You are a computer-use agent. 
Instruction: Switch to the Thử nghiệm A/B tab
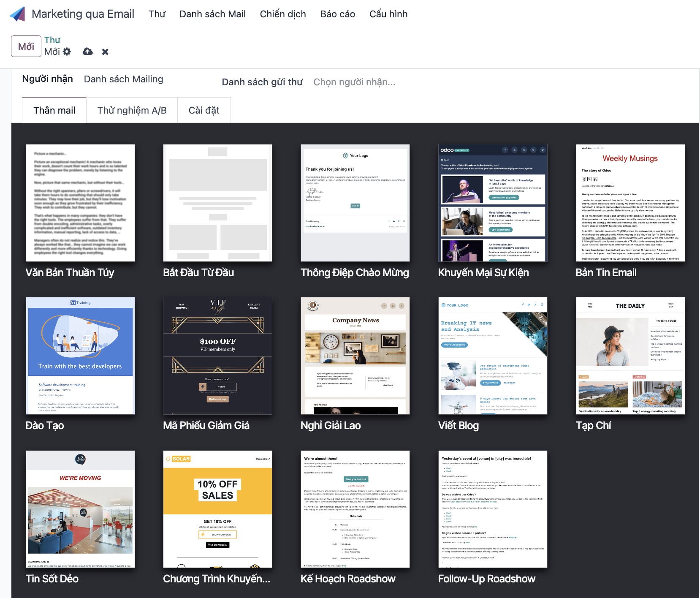pyautogui.click(x=132, y=111)
